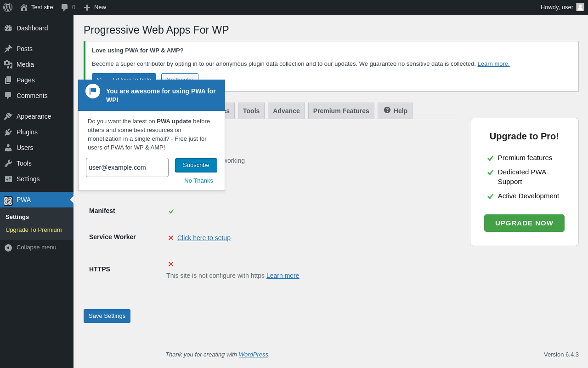Open the Howdy, user account menu

[x=562, y=7]
